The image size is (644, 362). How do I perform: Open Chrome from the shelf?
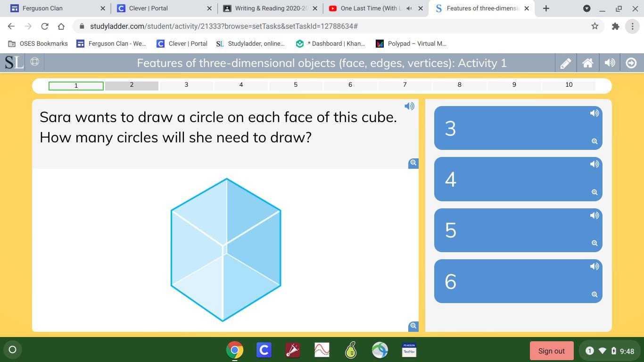tap(235, 350)
